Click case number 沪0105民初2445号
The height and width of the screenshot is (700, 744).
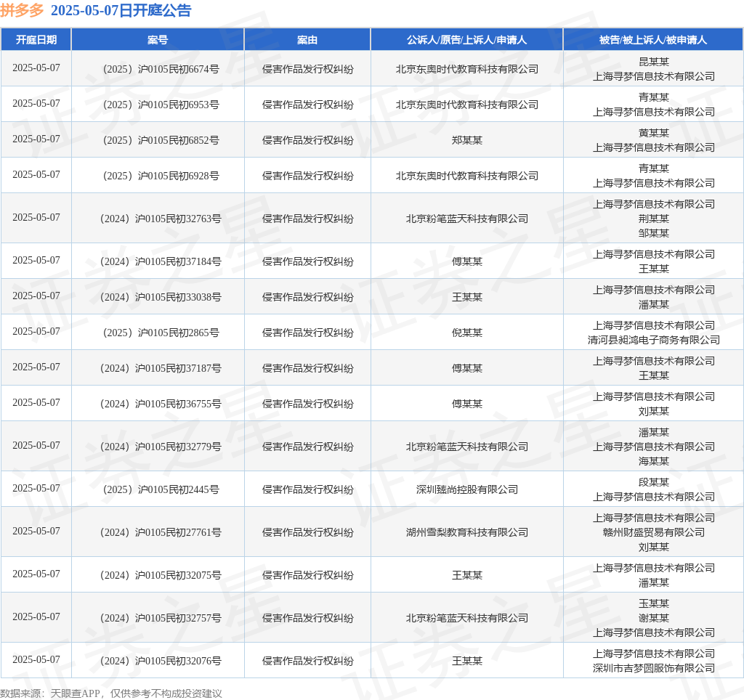[161, 489]
